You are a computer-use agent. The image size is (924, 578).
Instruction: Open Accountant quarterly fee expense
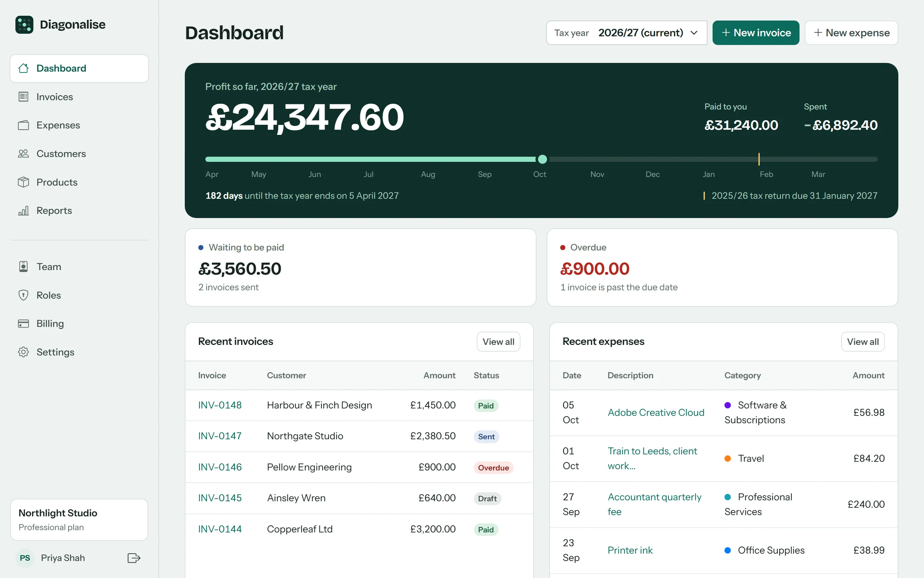[x=654, y=504]
